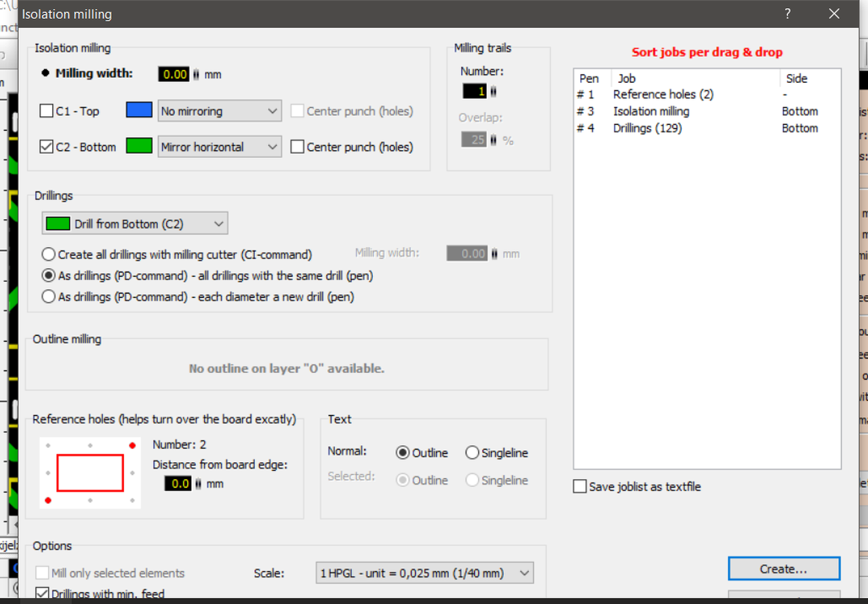Viewport: 868px width, 604px height.
Task: Close the Isolation milling dialog
Action: pos(834,14)
